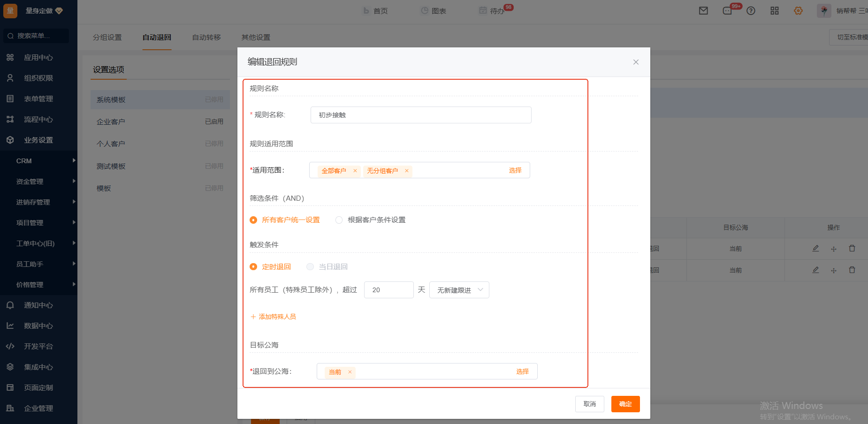This screenshot has width=868, height=424.
Task: Expand the 进销存管理 submenu arrow
Action: tap(74, 202)
